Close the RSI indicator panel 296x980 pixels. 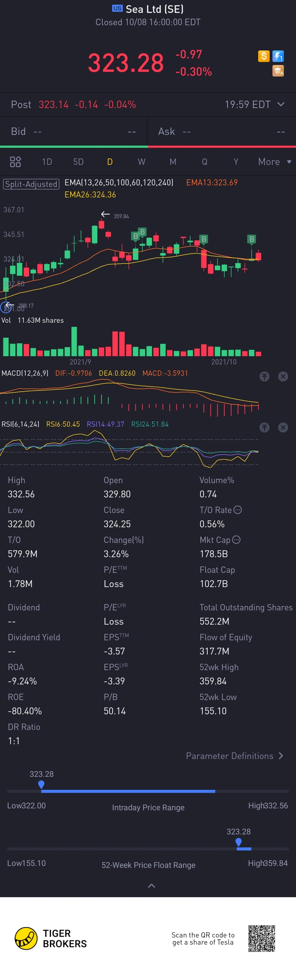pyautogui.click(x=283, y=427)
